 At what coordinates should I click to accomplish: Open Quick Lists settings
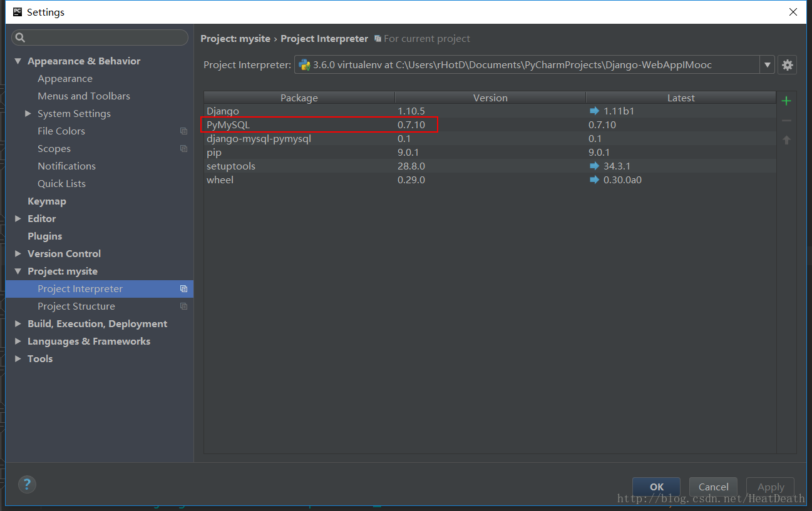[61, 184]
